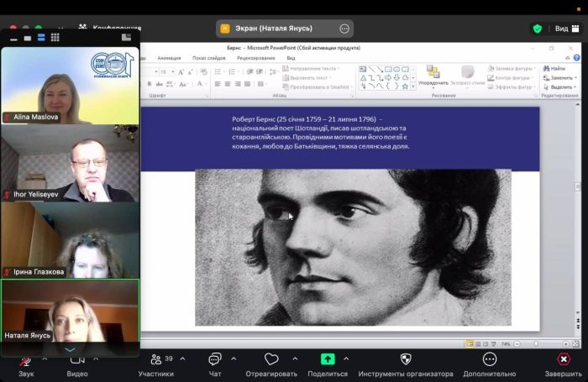Click the green Поделиться share screen icon
Screen dimensions: 588x382
328,359
